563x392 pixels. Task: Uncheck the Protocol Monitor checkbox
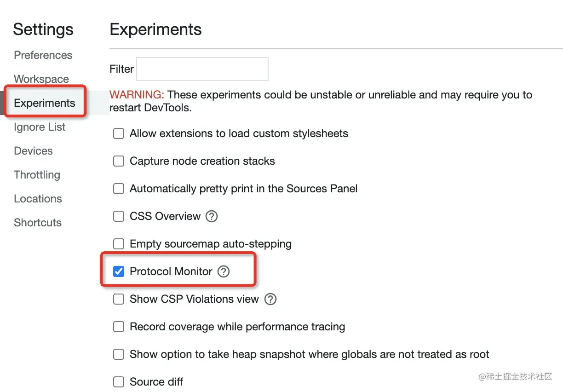(119, 271)
